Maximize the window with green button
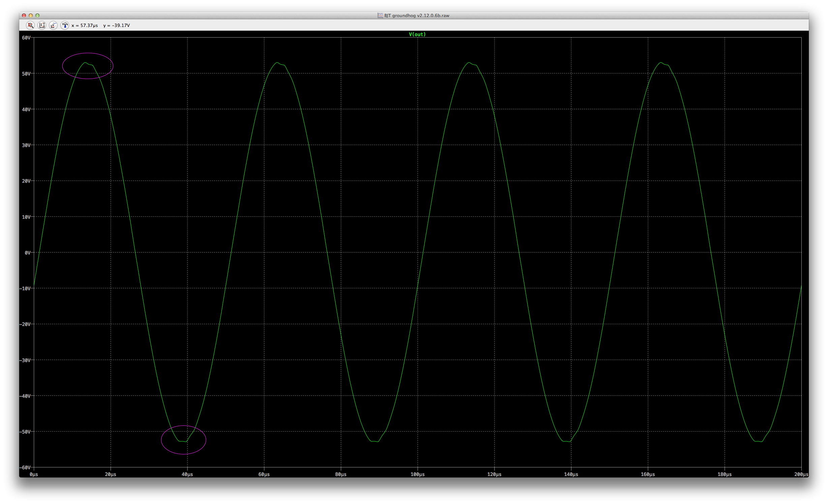Screen dimensions: 828x504 (x=37, y=16)
